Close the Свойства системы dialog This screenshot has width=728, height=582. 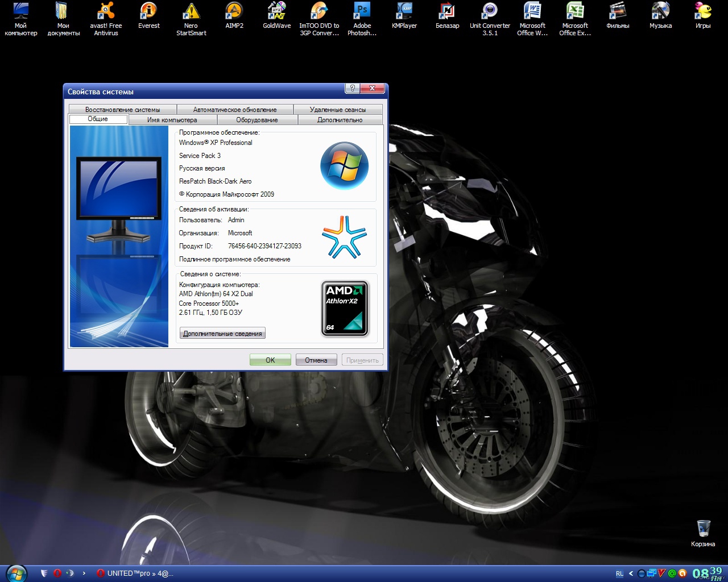tap(373, 88)
